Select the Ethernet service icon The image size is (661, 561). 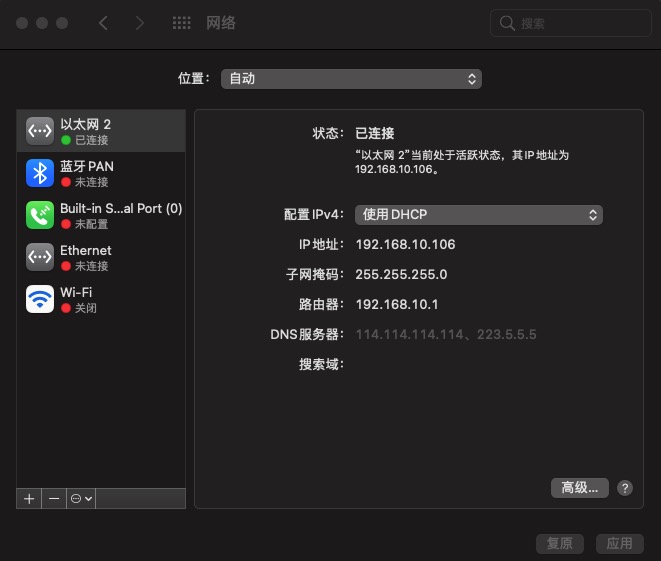40,257
